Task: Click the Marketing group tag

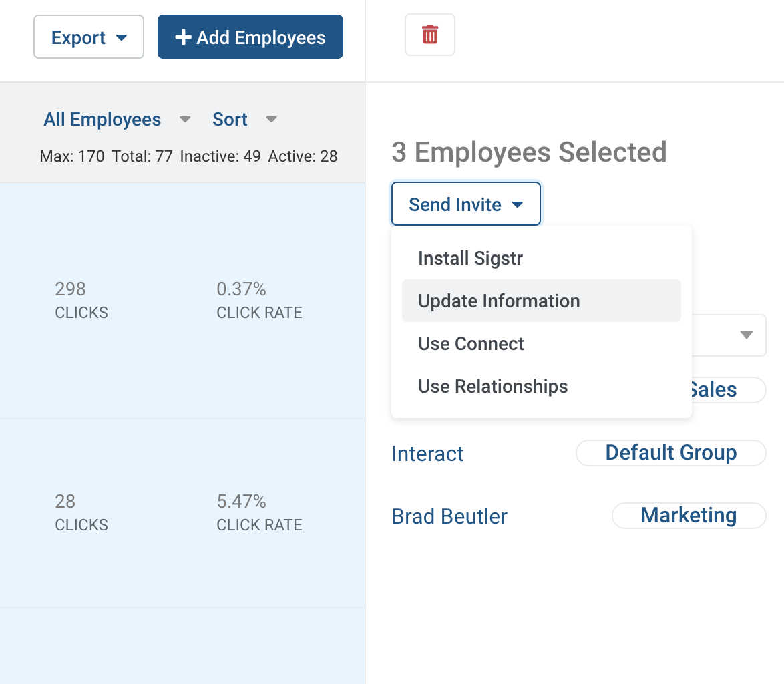Action: point(689,516)
